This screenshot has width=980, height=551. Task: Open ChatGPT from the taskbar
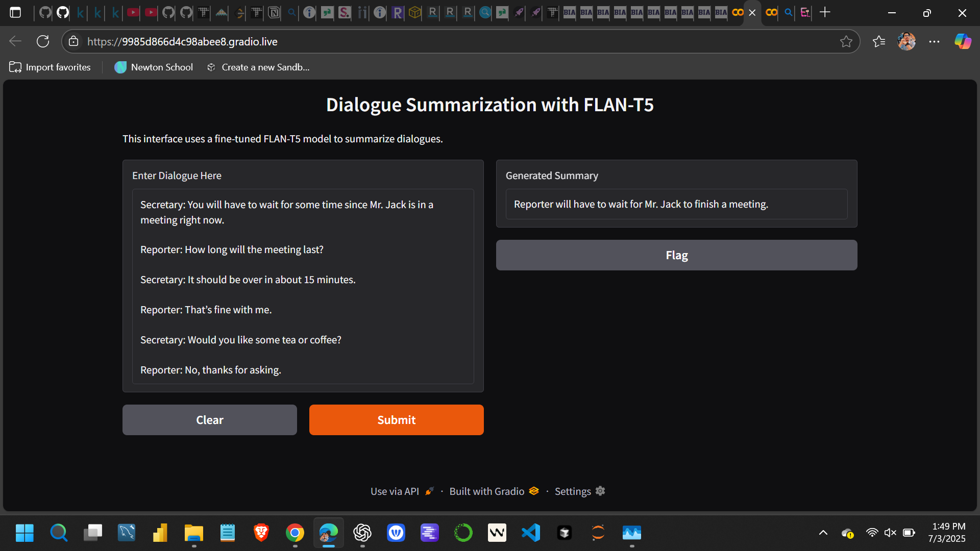pos(362,533)
